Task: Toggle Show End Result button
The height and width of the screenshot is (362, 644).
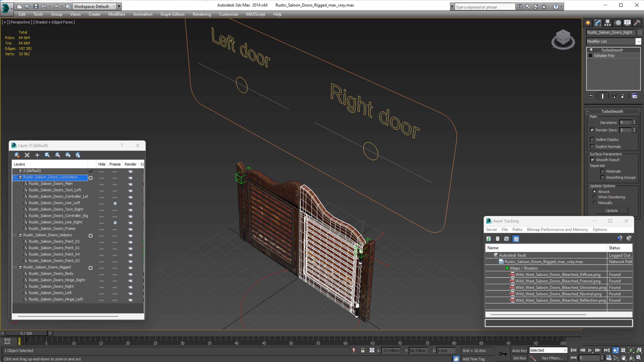Action: (602, 96)
